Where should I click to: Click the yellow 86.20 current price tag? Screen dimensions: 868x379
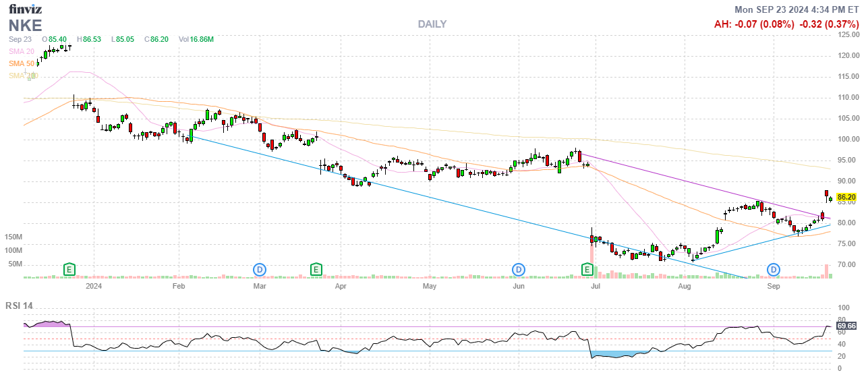(846, 198)
